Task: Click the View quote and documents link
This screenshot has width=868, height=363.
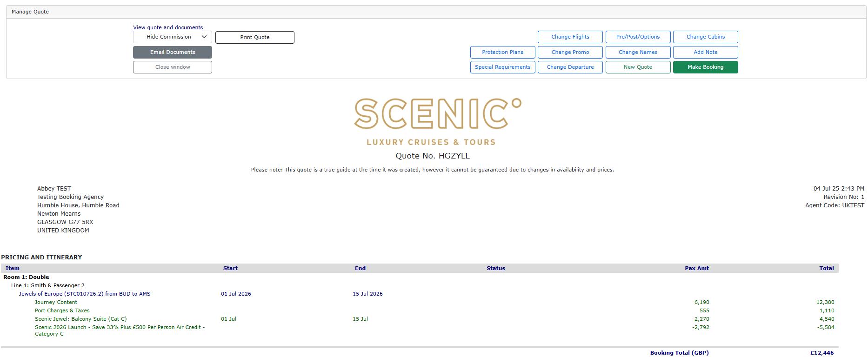Action: tap(168, 27)
